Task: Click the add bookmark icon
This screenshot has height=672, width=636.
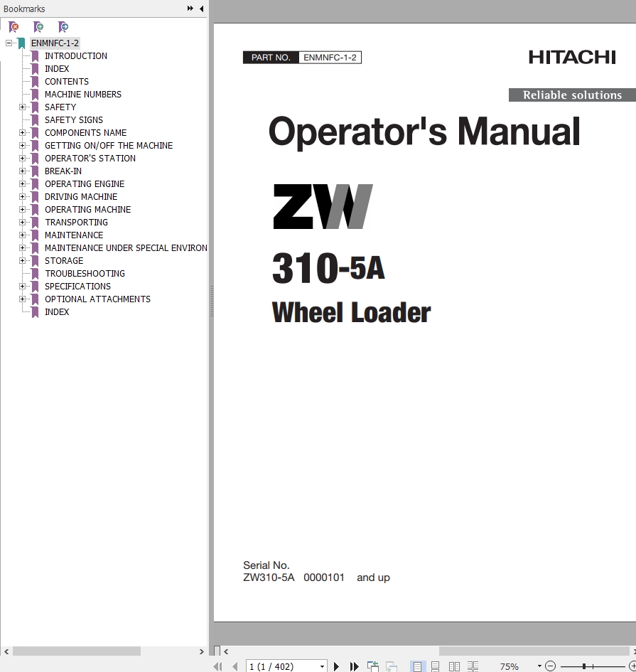Action: coord(38,26)
